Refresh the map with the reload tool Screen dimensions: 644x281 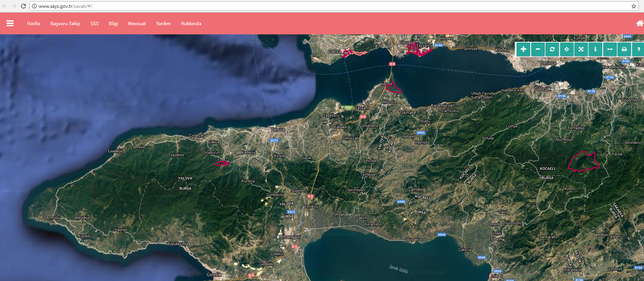[552, 49]
